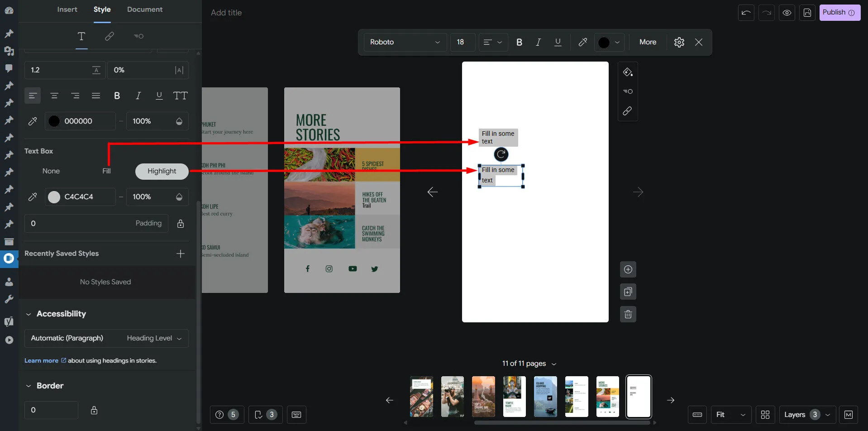Duplicate the page using the copy icon

pos(628,292)
